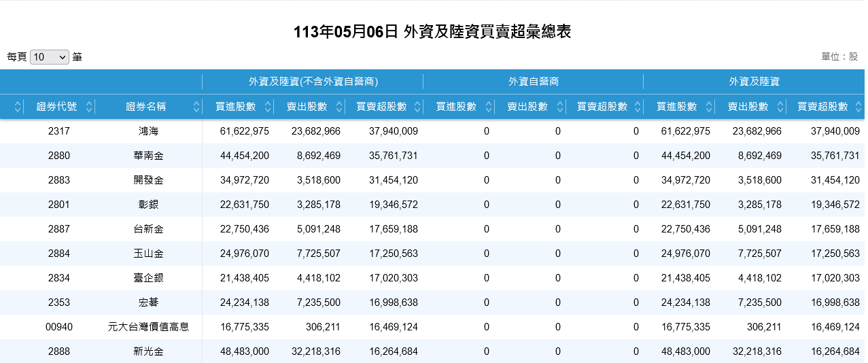Viewport: 868px width, 363px height.
Task: Click 元大台灣價值高息's 306,211 in the first 賣出股數 column
Action: 323,327
